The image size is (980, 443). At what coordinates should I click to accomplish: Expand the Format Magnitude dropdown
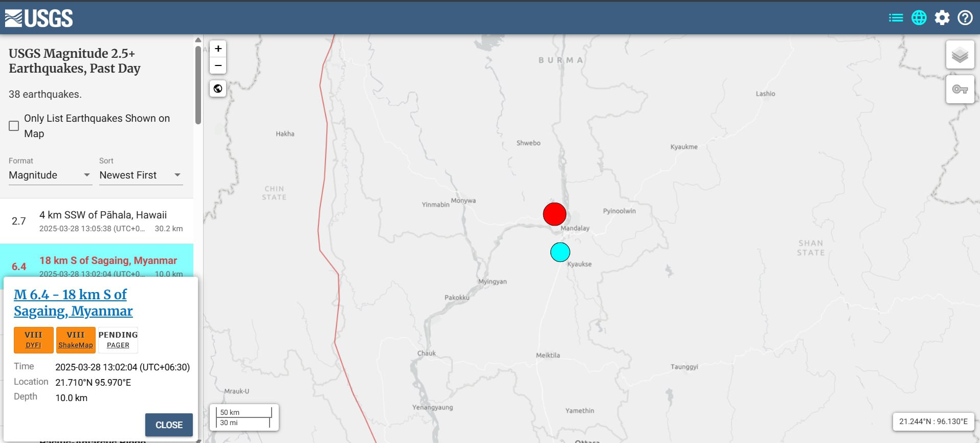pyautogui.click(x=50, y=175)
